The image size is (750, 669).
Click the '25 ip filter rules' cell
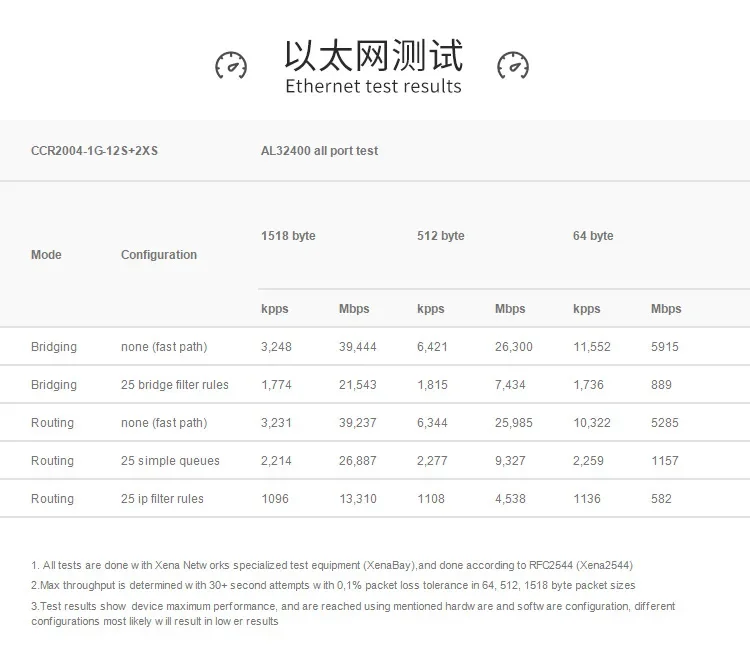click(x=162, y=499)
